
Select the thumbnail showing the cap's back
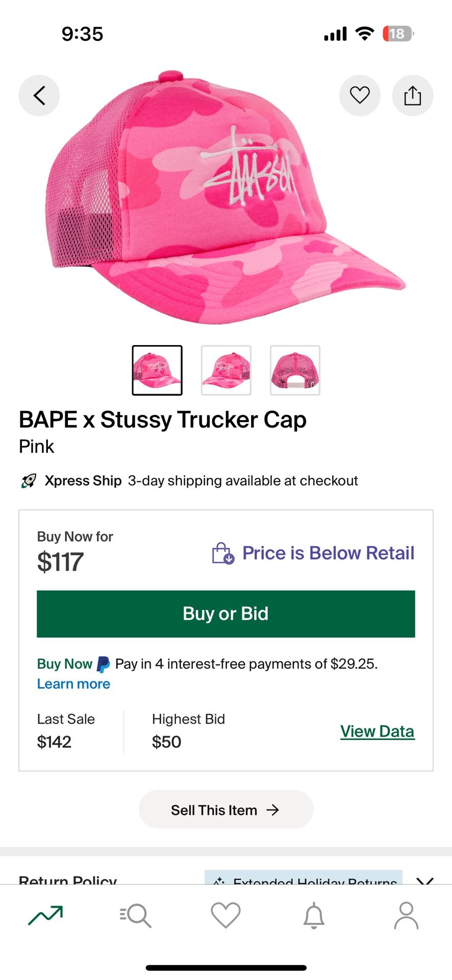294,370
